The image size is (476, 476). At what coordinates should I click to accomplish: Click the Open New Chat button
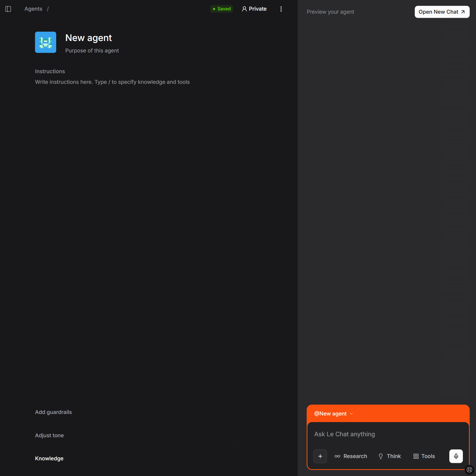[x=442, y=12]
